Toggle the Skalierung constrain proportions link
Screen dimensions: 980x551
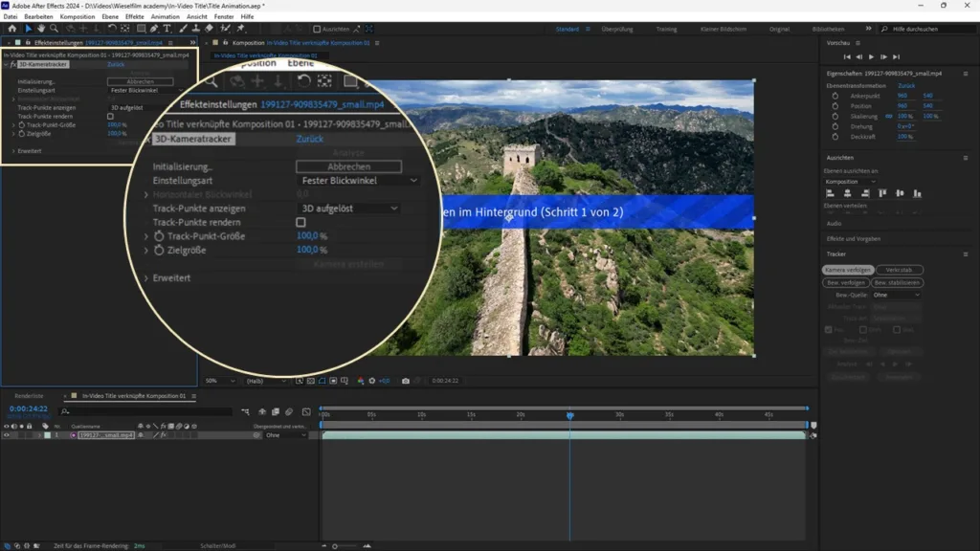pyautogui.click(x=889, y=116)
